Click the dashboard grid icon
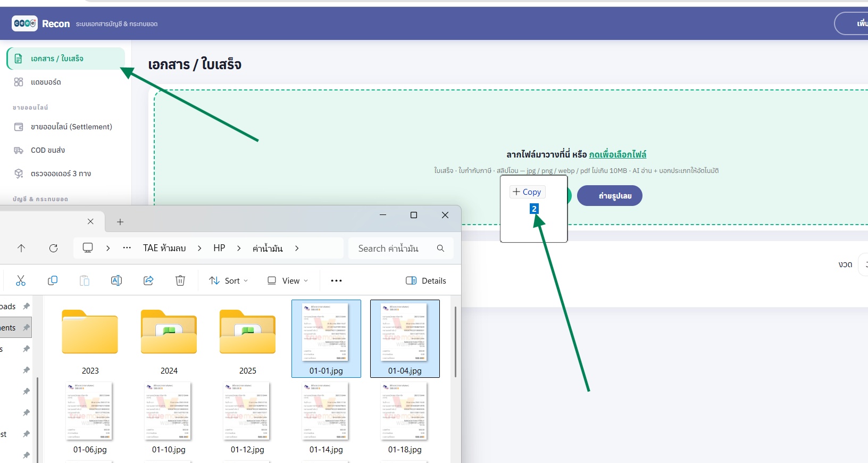This screenshot has width=868, height=463. pos(19,82)
